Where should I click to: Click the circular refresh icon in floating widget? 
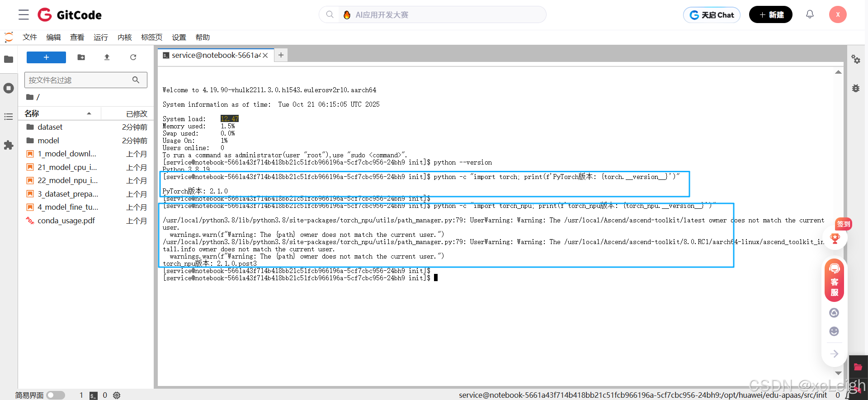click(x=834, y=313)
